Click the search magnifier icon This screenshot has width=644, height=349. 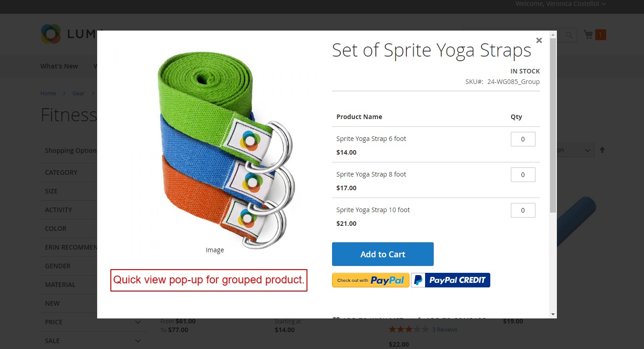pyautogui.click(x=569, y=35)
